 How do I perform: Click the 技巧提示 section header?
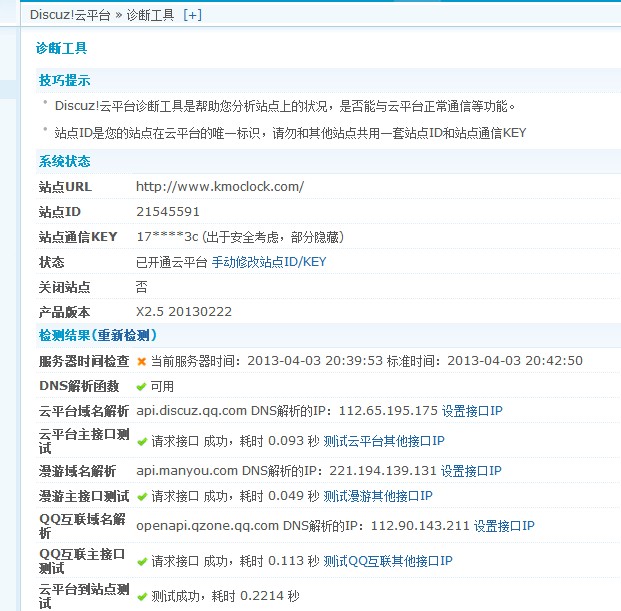tap(65, 80)
